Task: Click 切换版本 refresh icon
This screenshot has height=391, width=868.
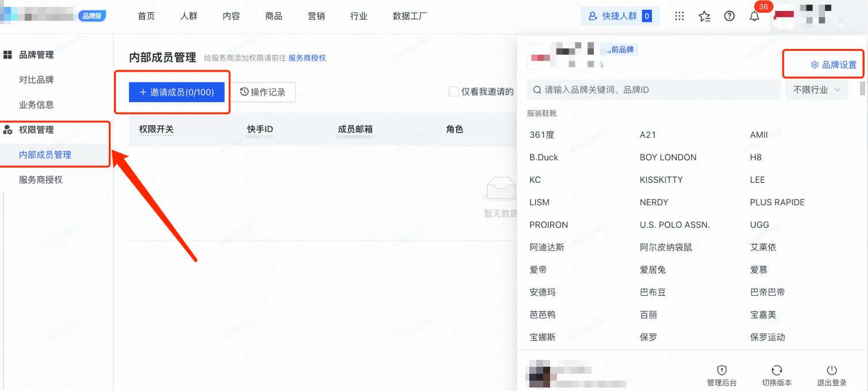Action: (x=776, y=370)
